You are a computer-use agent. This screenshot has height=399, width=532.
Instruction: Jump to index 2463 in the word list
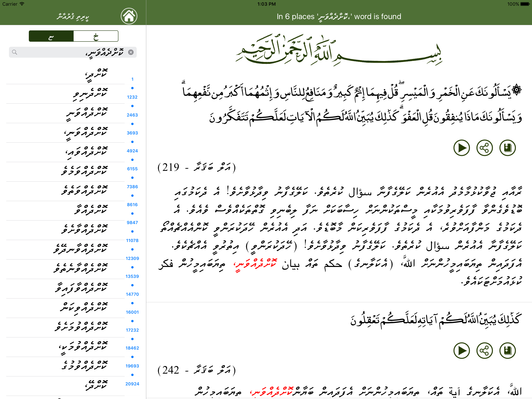[132, 115]
